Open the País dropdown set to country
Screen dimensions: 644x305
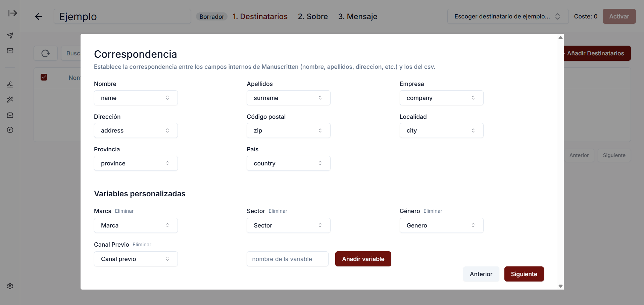point(288,163)
